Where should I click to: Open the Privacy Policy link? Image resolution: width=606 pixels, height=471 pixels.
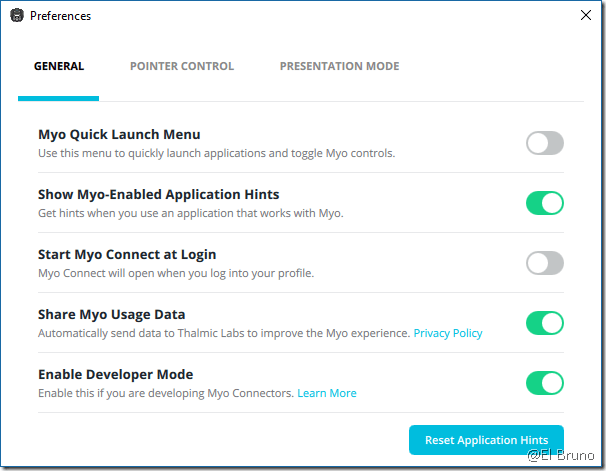coord(448,333)
